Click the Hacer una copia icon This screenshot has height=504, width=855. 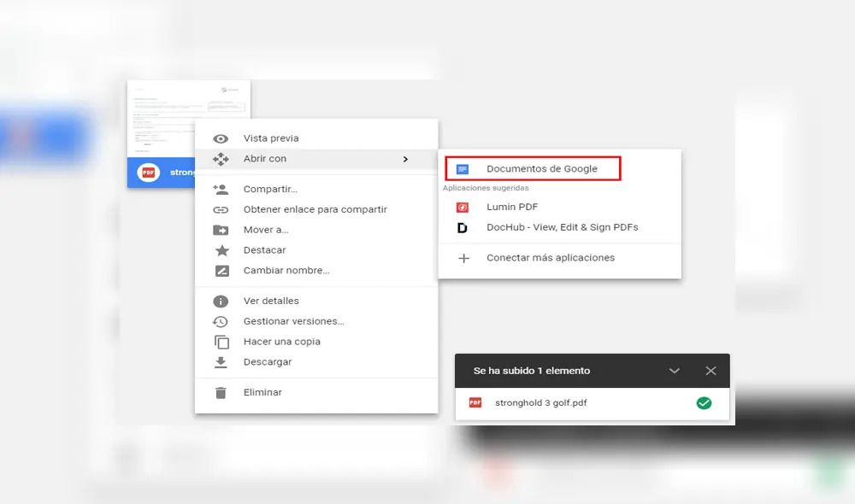(221, 341)
